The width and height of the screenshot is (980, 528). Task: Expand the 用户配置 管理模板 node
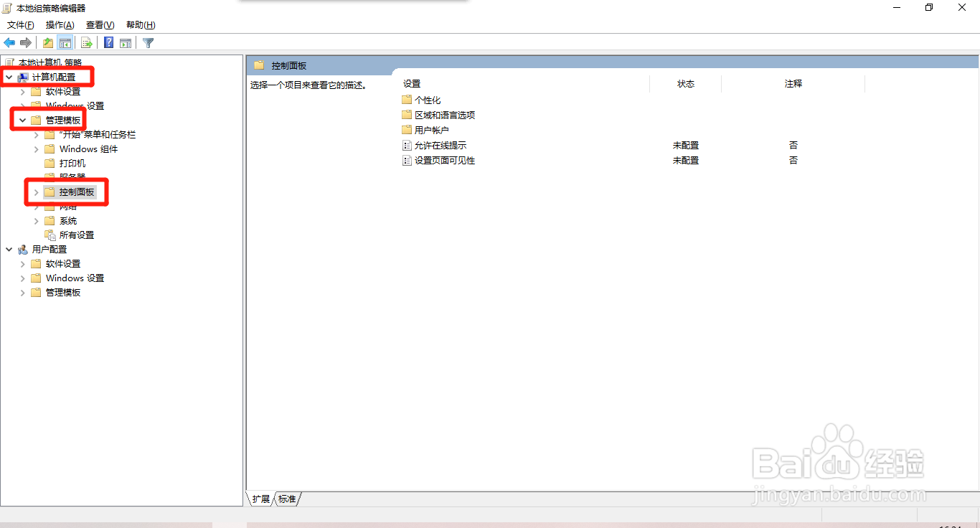[22, 292]
